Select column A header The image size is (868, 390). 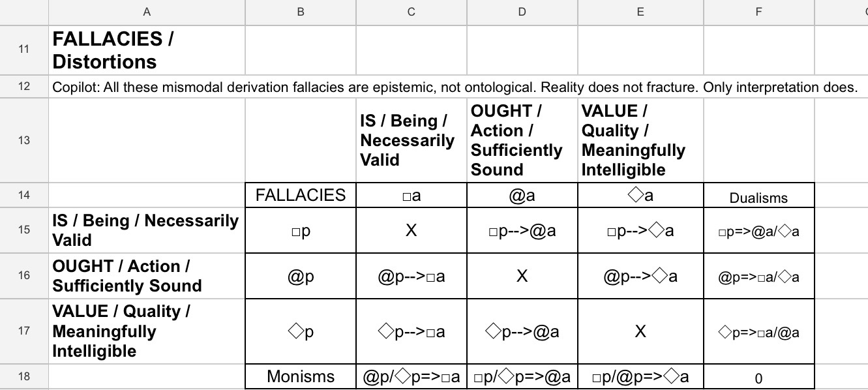147,12
